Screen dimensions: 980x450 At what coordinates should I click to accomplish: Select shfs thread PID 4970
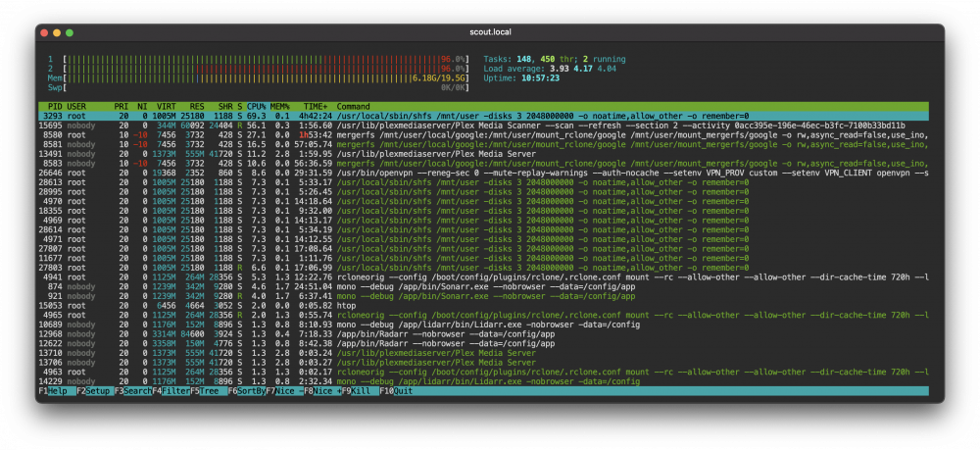click(483, 201)
